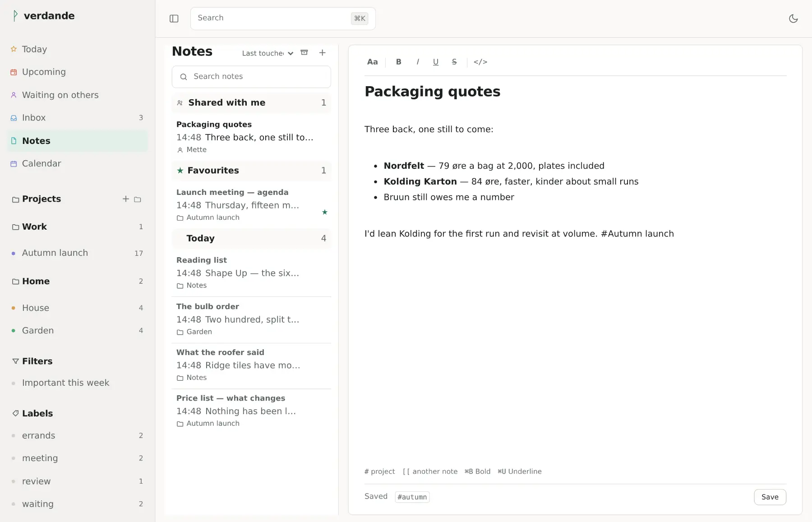Add a new project folder icon
The width and height of the screenshot is (812, 522).
pyautogui.click(x=138, y=199)
